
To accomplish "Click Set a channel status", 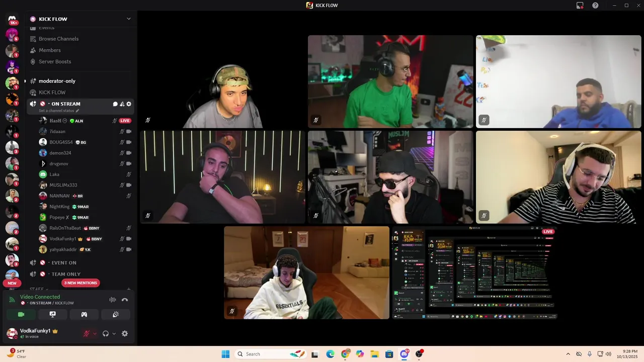I will pos(56,111).
